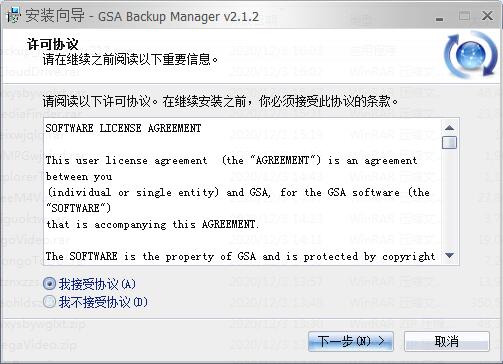Click inside the license agreement text box
503x364 pixels.
[x=243, y=192]
